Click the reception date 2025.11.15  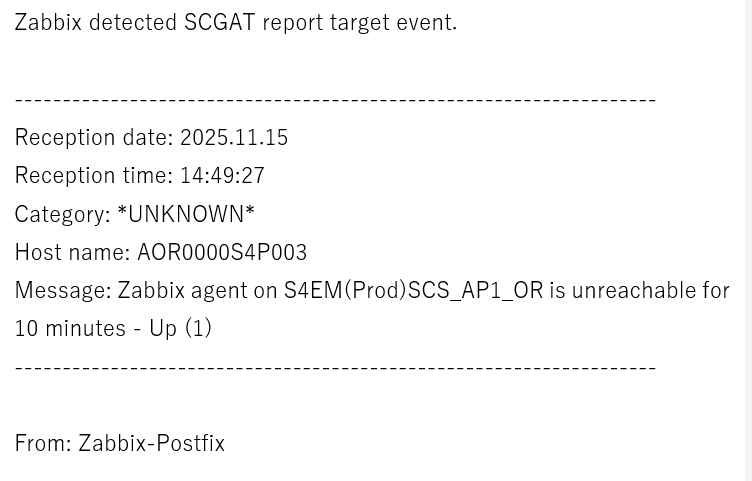click(234, 137)
